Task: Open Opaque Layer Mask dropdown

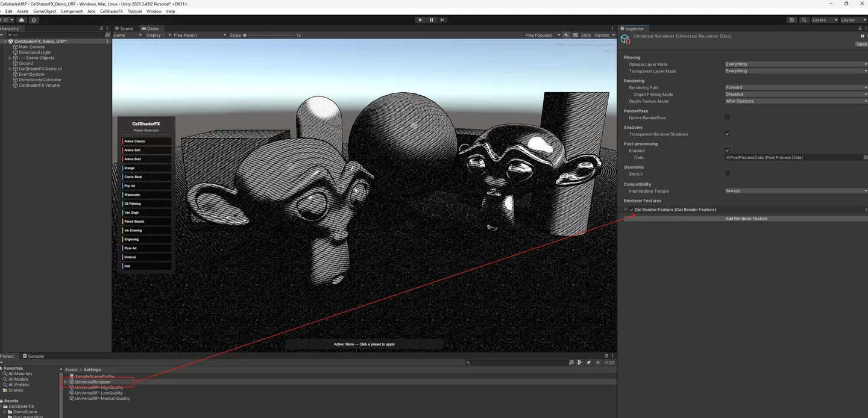Action: pyautogui.click(x=796, y=64)
